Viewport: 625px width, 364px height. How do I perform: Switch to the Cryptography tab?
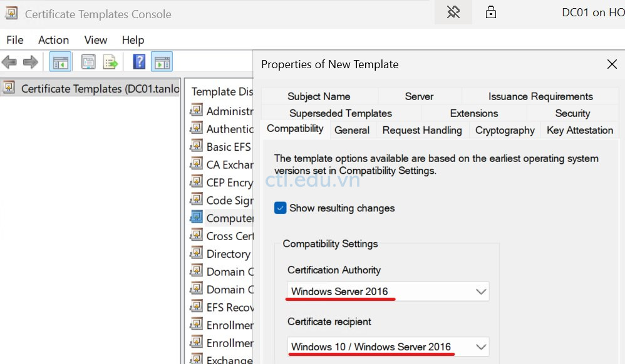point(505,130)
